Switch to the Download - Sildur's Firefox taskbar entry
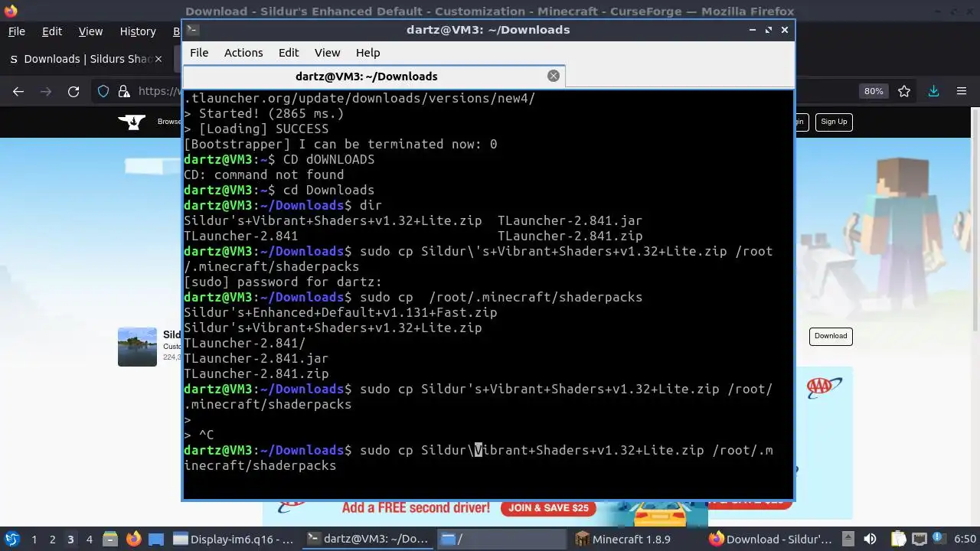The image size is (980, 551). click(x=771, y=539)
